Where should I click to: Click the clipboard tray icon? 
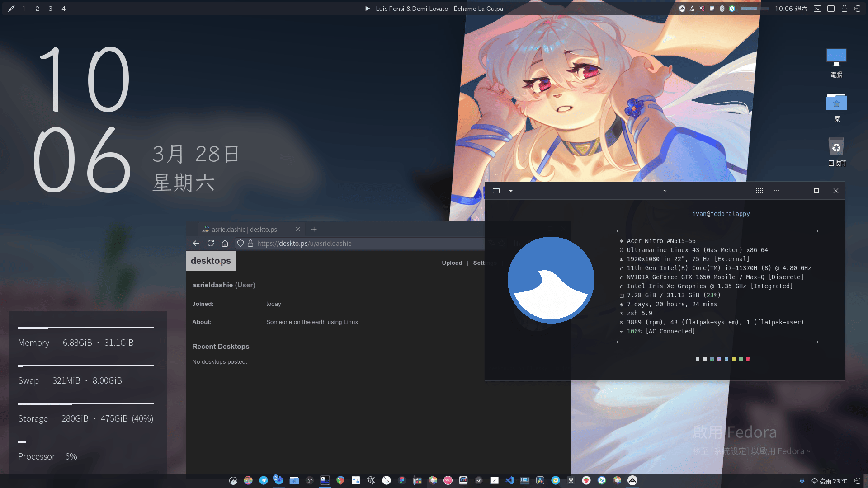point(712,9)
